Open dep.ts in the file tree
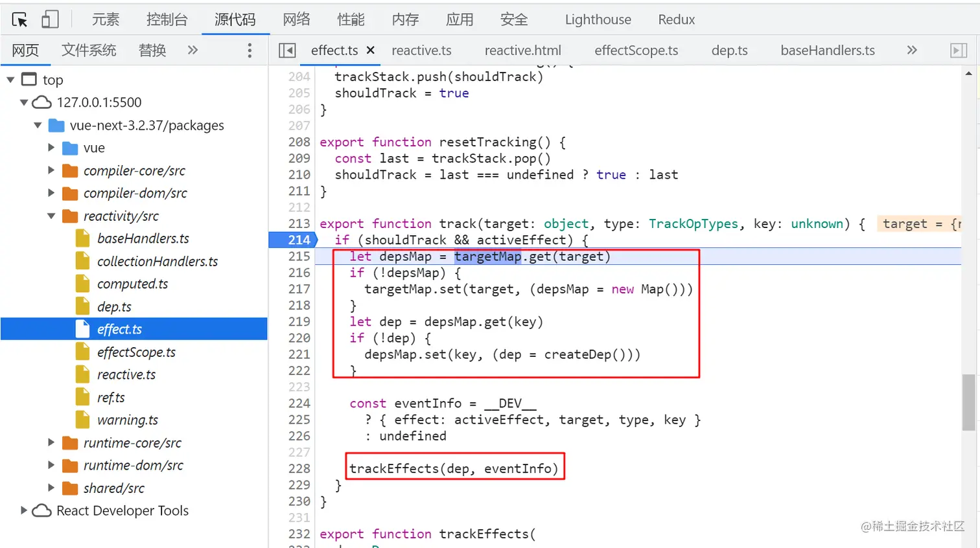 tap(114, 306)
